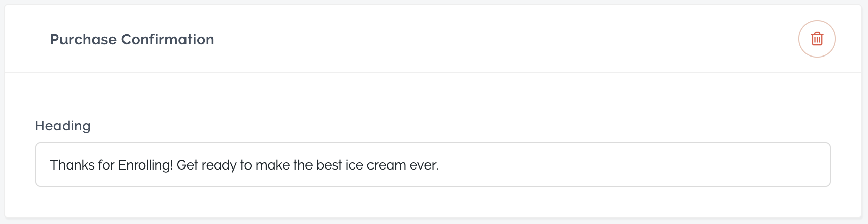The image size is (868, 224).
Task: Click the word 'best' in the heading text
Action: pyautogui.click(x=329, y=165)
